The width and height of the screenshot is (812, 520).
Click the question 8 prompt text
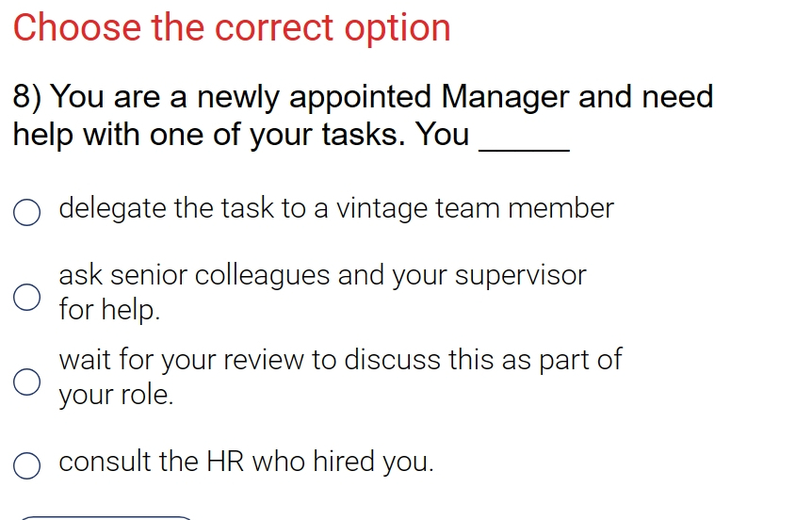click(x=363, y=116)
